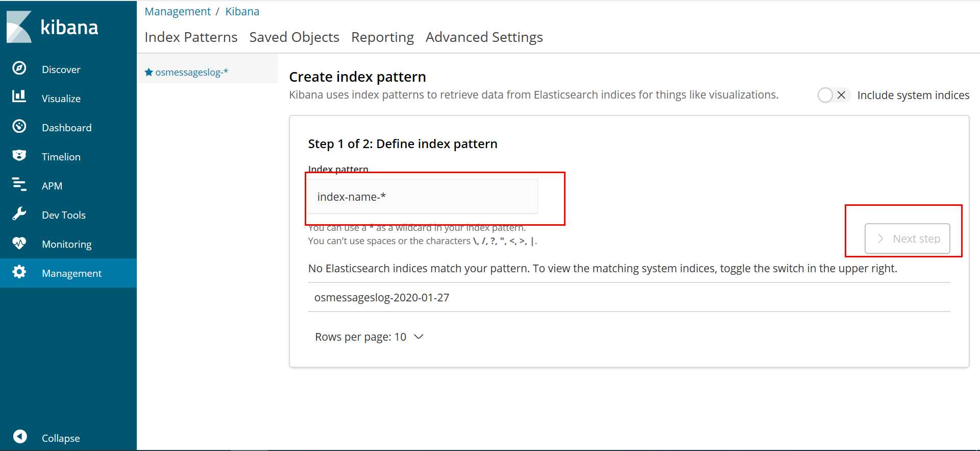Select Discover label in sidebar

point(61,69)
